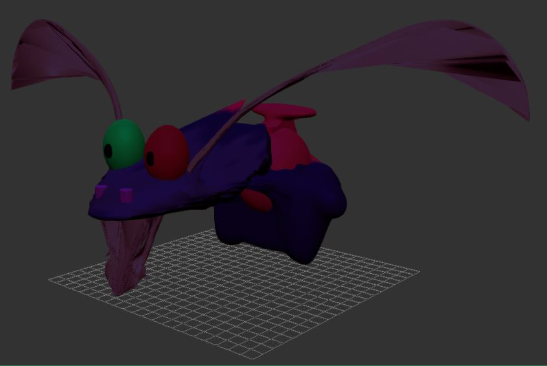The image size is (547, 366).
Task: Click empty dark viewport background to deselect
Action: pos(454,244)
